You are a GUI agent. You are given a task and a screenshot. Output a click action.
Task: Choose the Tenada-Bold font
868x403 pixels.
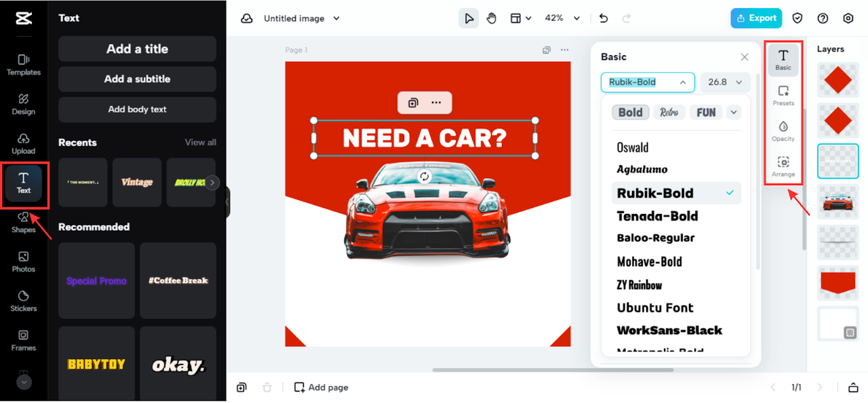click(676, 216)
